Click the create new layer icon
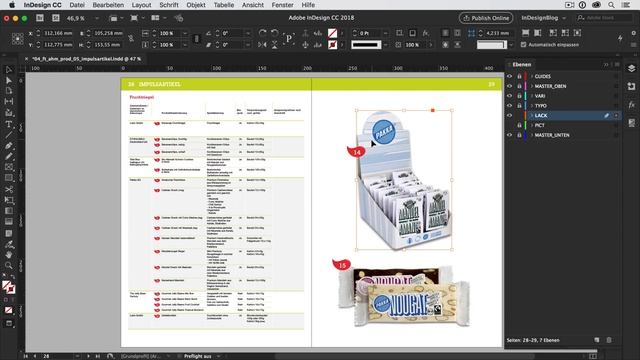Viewport: 640px width, 360px height. 597,340
